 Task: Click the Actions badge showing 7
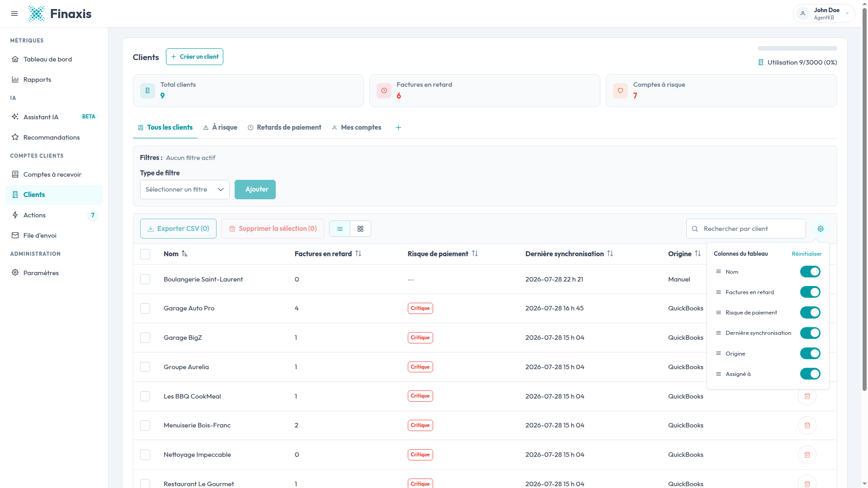[x=93, y=216]
